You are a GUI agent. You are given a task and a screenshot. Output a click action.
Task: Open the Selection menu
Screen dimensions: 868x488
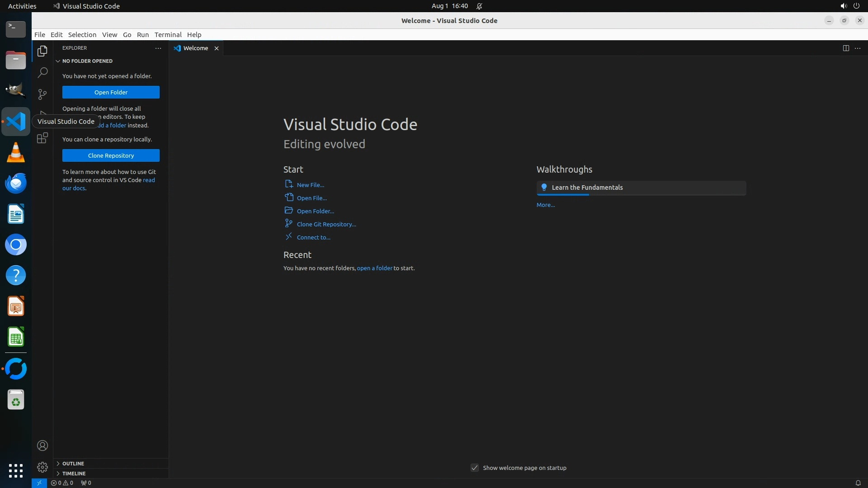82,35
